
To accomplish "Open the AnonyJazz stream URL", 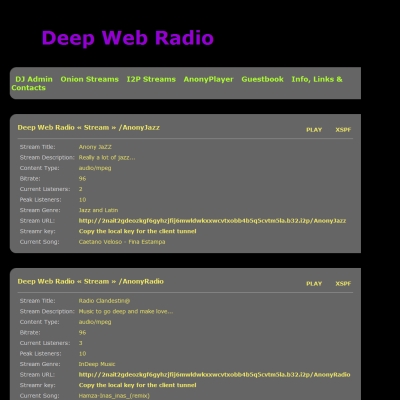I will pyautogui.click(x=212, y=221).
